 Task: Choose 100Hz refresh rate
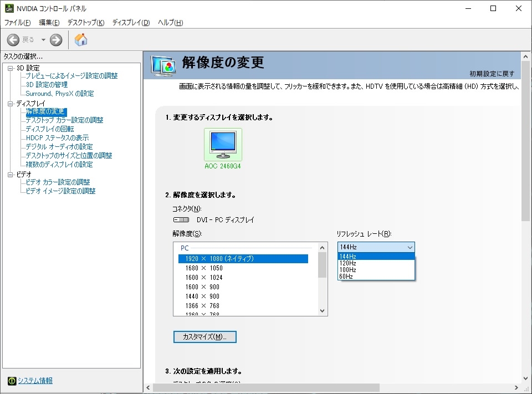pos(376,270)
